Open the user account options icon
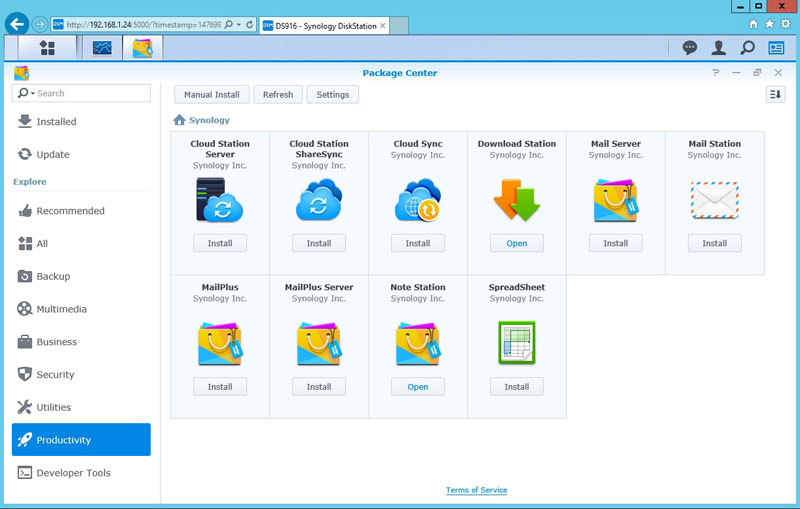800x509 pixels. tap(718, 48)
